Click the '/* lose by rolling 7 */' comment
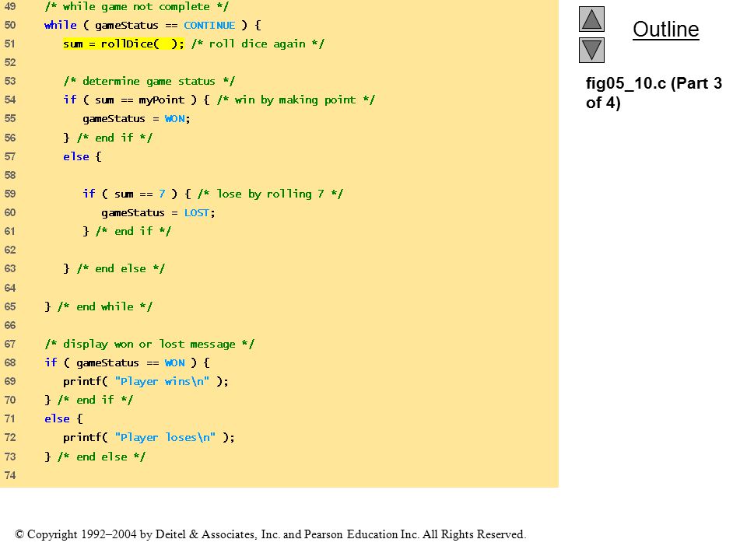 point(270,194)
